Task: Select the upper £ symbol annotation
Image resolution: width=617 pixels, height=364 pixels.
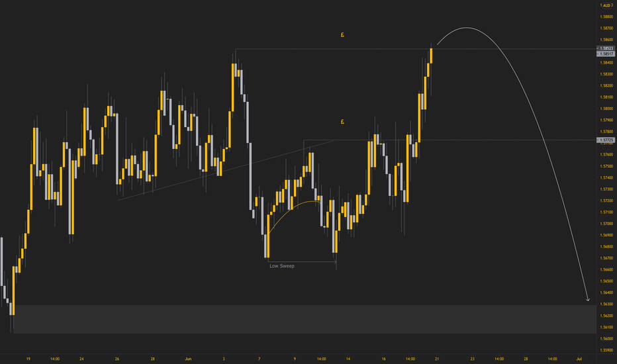Action: pyautogui.click(x=342, y=35)
